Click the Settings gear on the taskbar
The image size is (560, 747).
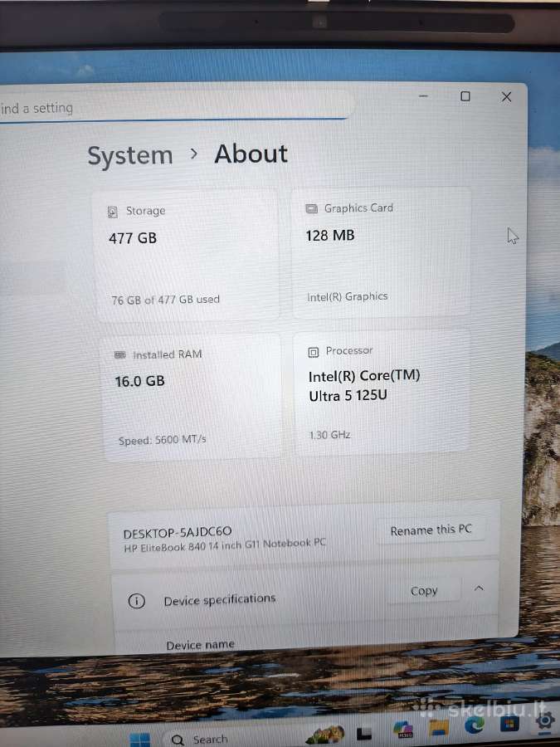(546, 721)
